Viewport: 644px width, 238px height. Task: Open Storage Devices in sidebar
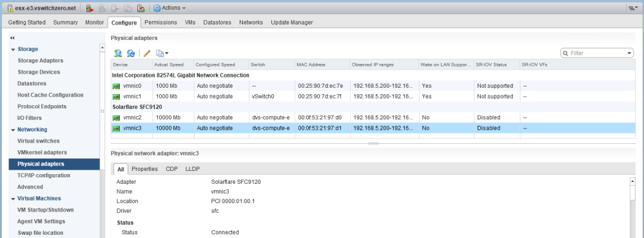[39, 72]
